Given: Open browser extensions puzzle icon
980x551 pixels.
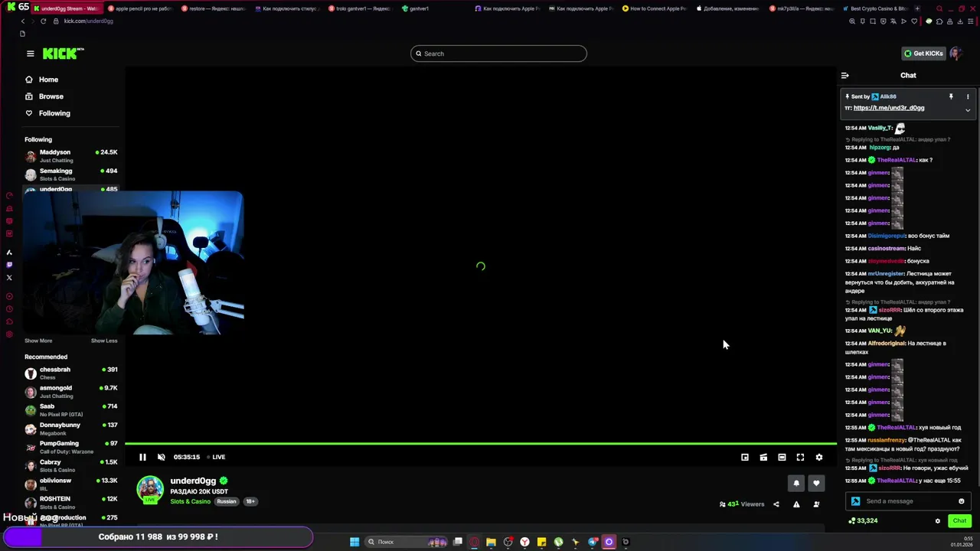Looking at the screenshot, I should tap(939, 21).
